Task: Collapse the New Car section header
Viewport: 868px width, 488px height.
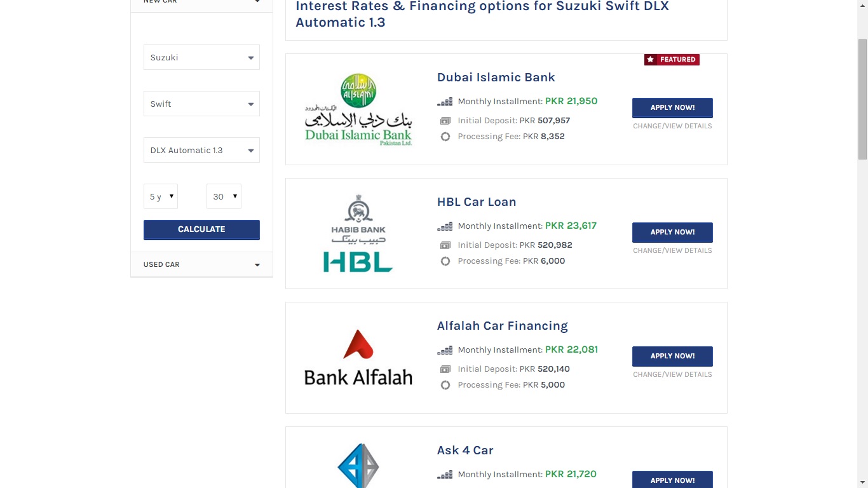Action: (x=201, y=3)
